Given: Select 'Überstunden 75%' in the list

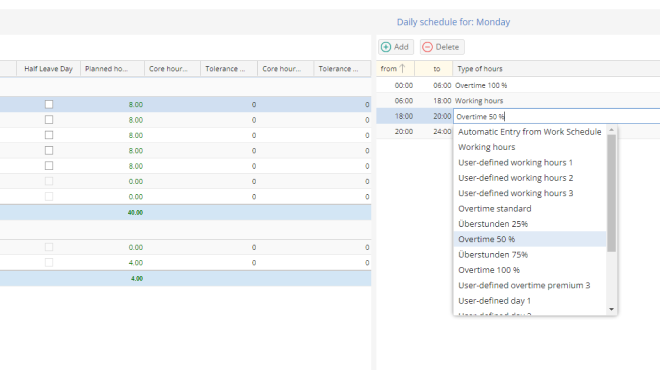Looking at the screenshot, I should (x=530, y=255).
